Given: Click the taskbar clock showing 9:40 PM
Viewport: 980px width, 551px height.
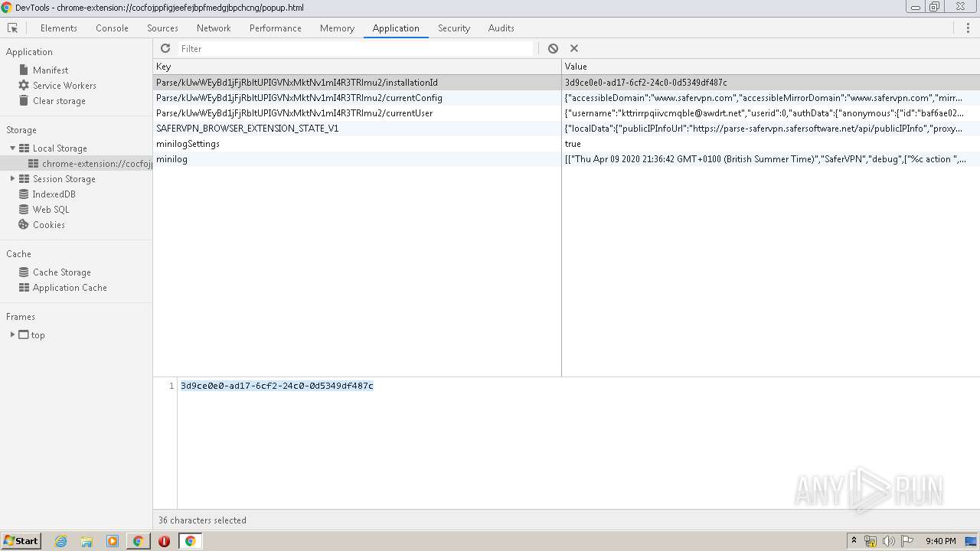Looking at the screenshot, I should (940, 541).
